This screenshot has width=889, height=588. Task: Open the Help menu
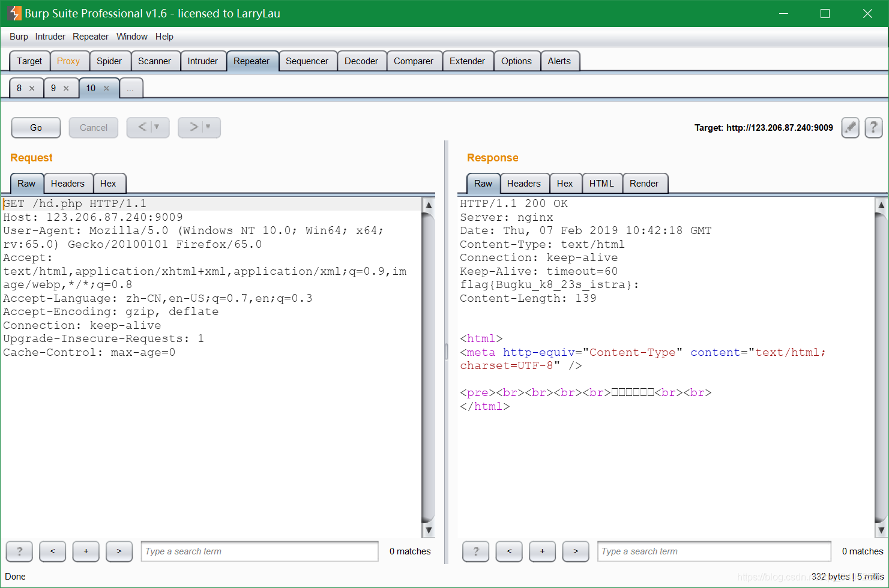[164, 37]
